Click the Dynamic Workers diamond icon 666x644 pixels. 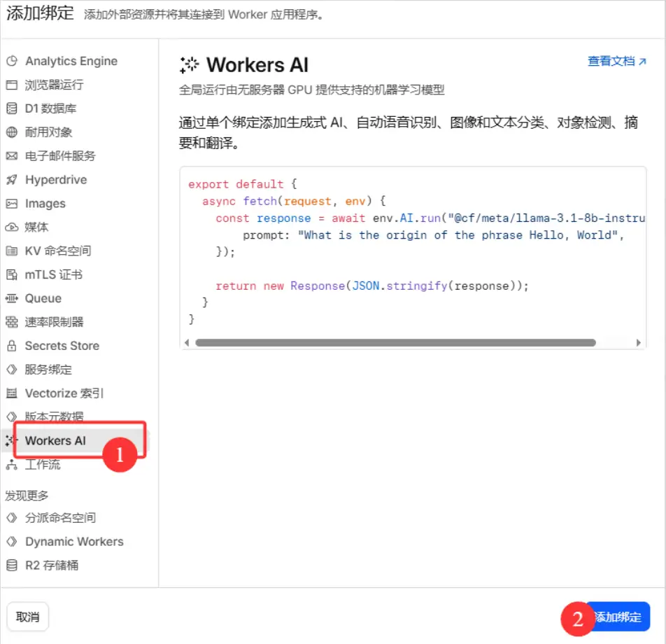point(12,542)
